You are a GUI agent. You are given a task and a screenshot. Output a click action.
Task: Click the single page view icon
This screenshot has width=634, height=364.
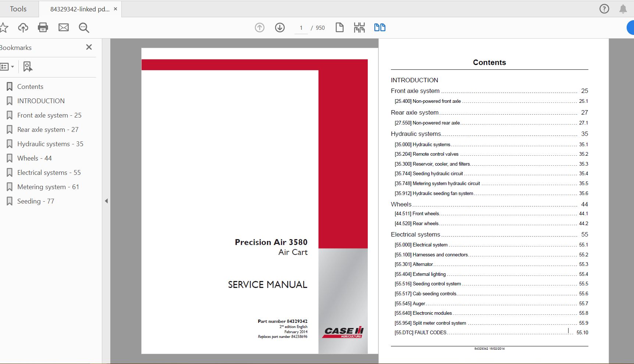click(x=339, y=28)
